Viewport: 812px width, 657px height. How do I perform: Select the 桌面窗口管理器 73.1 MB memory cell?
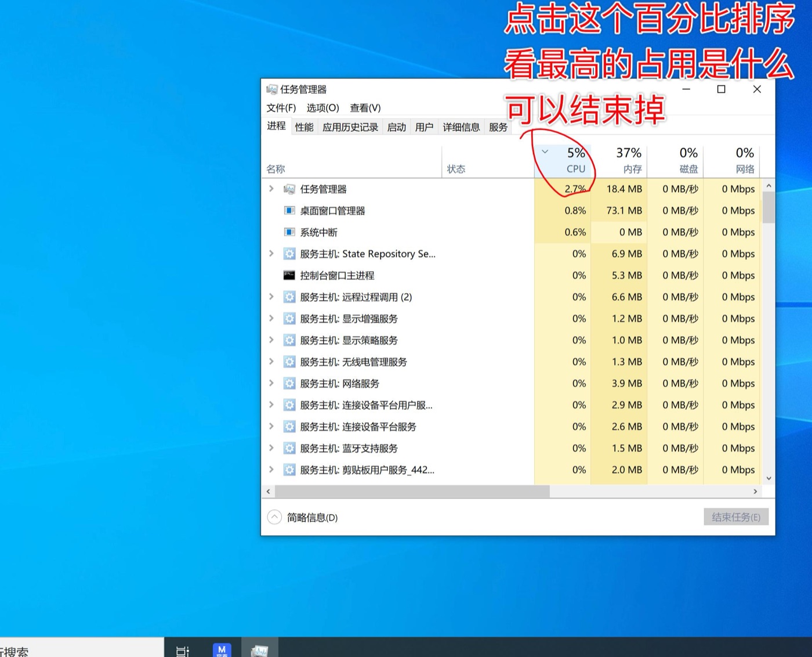click(x=619, y=211)
